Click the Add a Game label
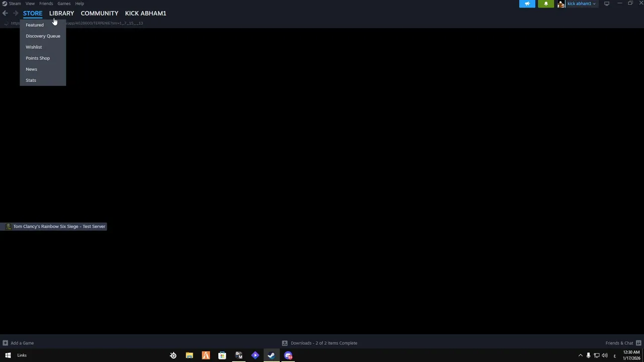 tap(22, 343)
